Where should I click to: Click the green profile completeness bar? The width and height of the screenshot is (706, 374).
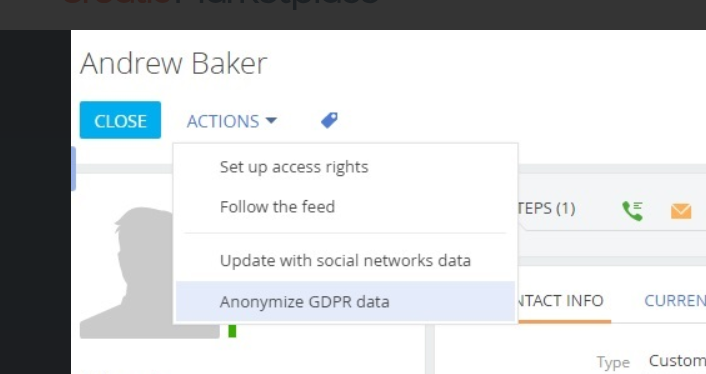[x=232, y=331]
